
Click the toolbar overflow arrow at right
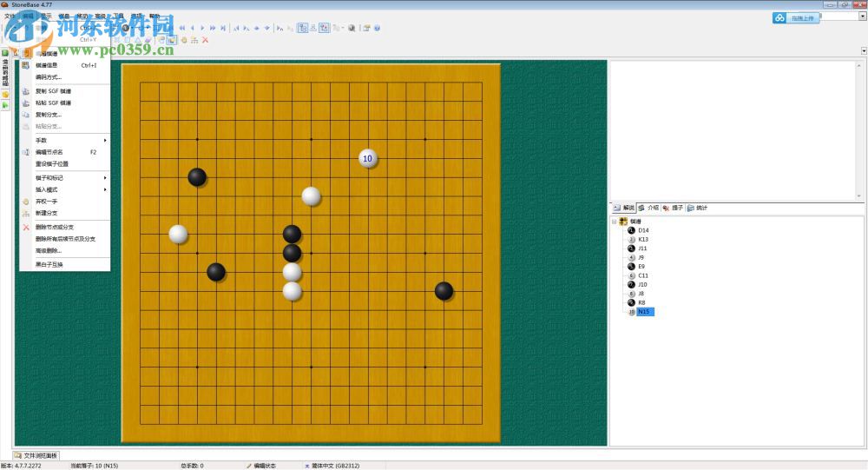(864, 51)
